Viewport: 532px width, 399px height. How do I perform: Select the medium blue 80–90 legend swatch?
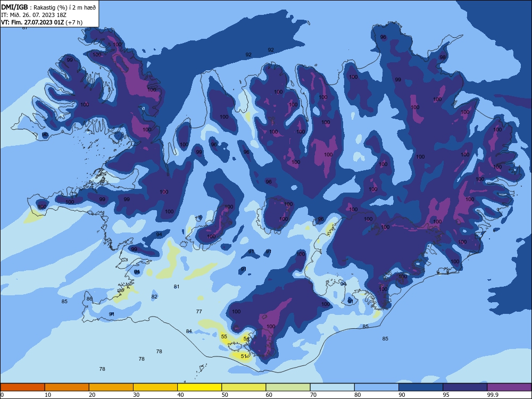click(377, 387)
